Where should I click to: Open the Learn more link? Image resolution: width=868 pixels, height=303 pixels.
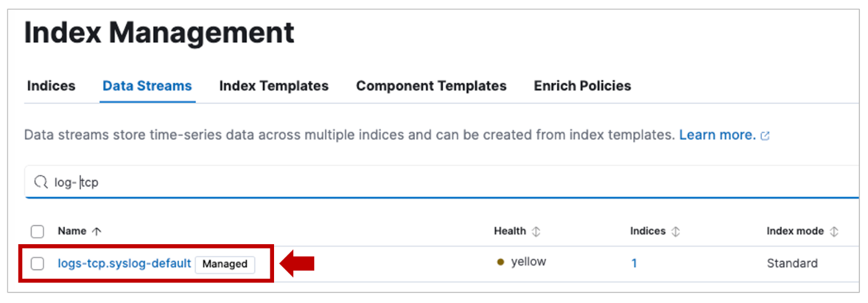tap(717, 135)
